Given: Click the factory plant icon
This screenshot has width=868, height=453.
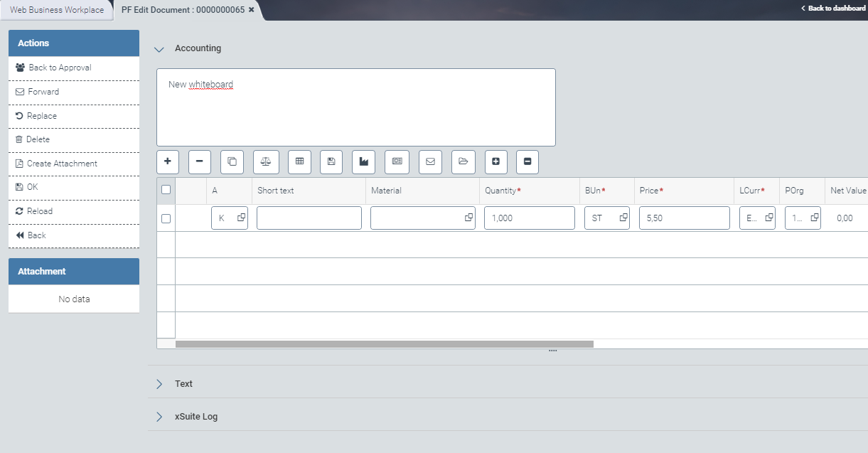Looking at the screenshot, I should [363, 161].
